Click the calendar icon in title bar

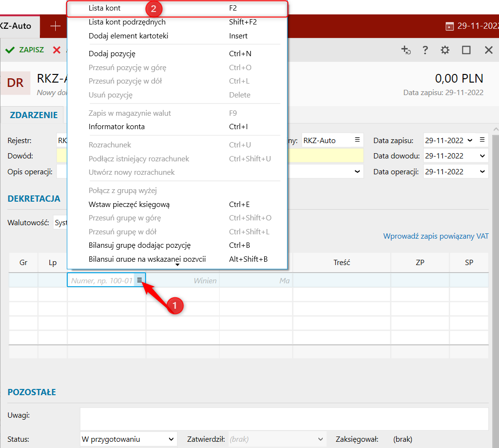[450, 26]
